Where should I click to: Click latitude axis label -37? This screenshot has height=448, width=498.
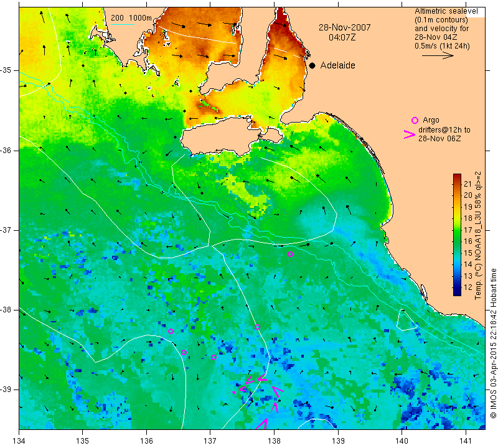6,230
